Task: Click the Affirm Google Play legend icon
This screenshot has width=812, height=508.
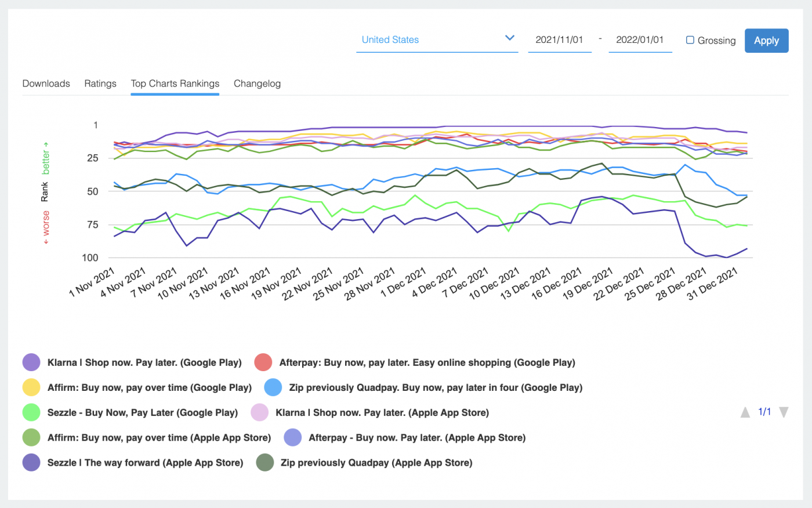Action: pyautogui.click(x=31, y=387)
